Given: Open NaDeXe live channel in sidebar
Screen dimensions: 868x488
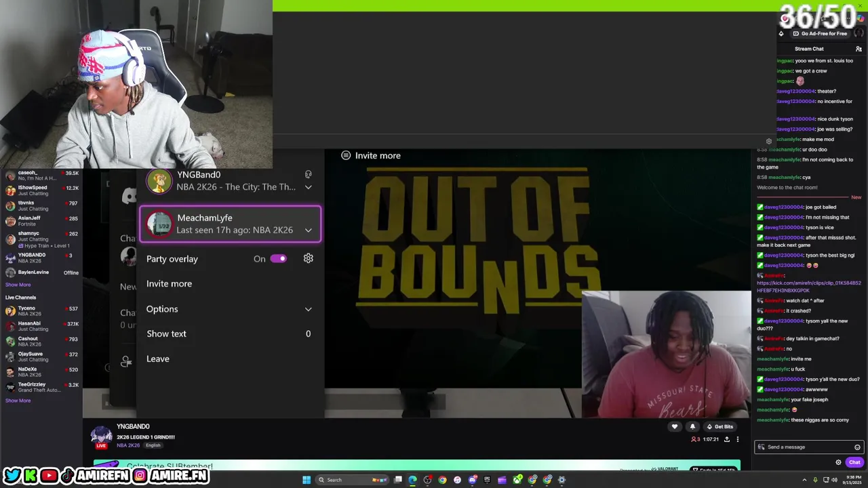Looking at the screenshot, I should tap(41, 372).
